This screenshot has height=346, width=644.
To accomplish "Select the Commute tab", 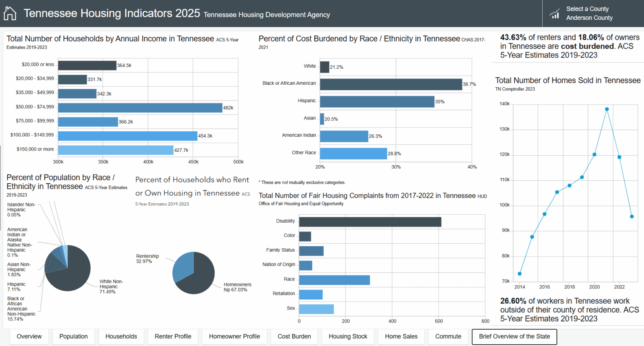I will 448,336.
